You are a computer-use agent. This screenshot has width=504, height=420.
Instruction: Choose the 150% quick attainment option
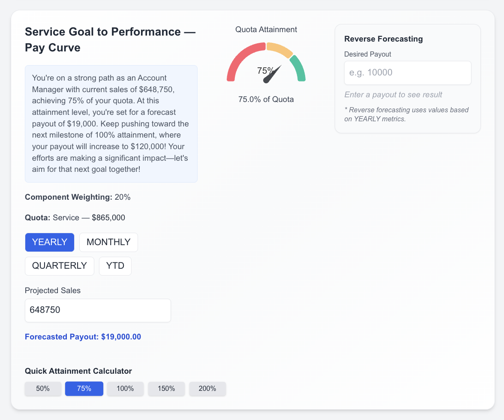pos(166,389)
